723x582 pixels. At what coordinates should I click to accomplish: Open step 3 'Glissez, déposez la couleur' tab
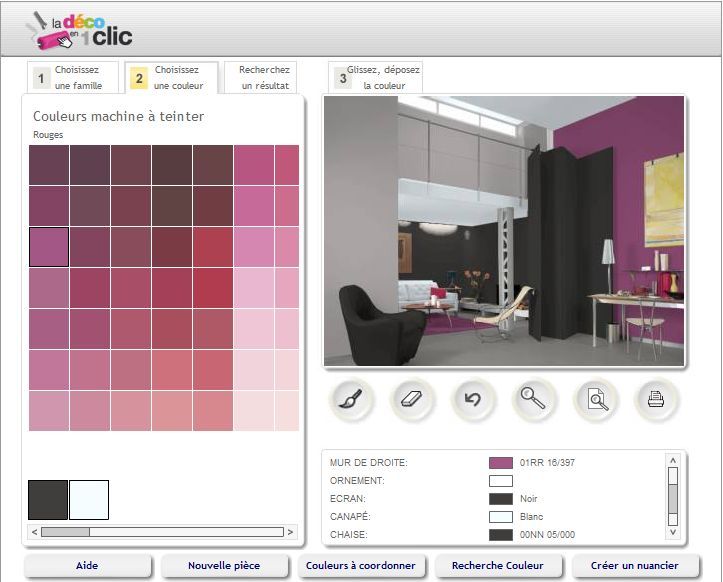(376, 78)
